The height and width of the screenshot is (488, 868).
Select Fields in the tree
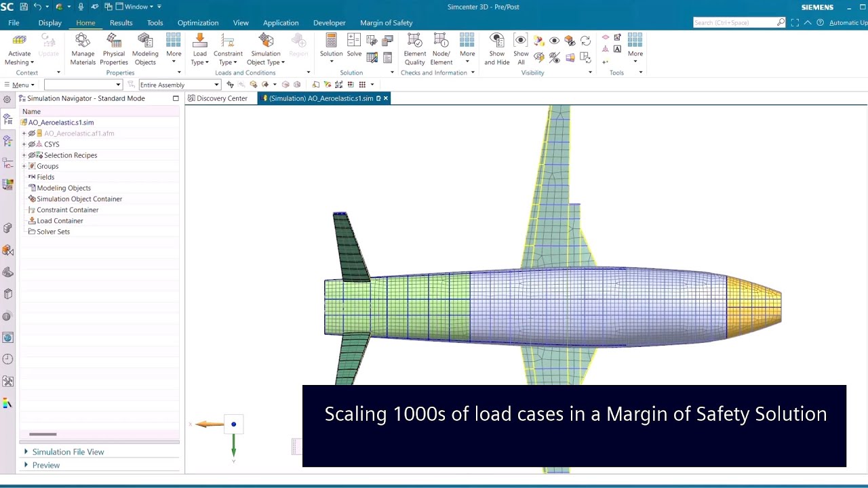45,177
